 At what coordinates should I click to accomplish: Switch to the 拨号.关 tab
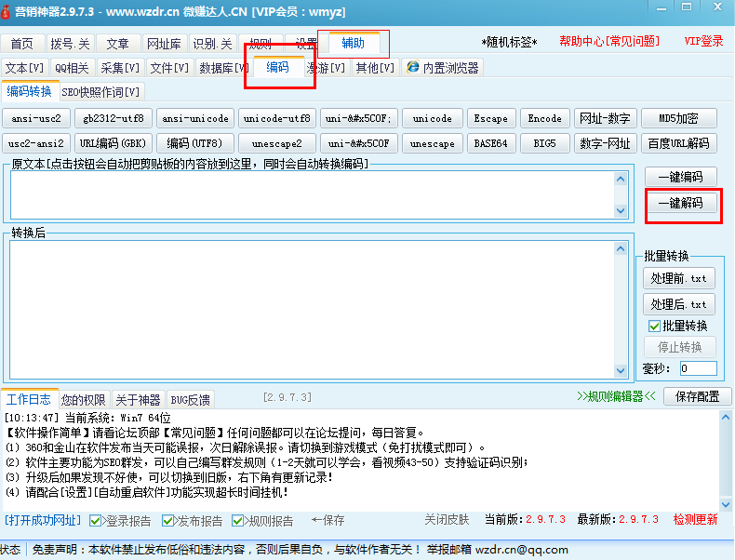click(x=71, y=44)
